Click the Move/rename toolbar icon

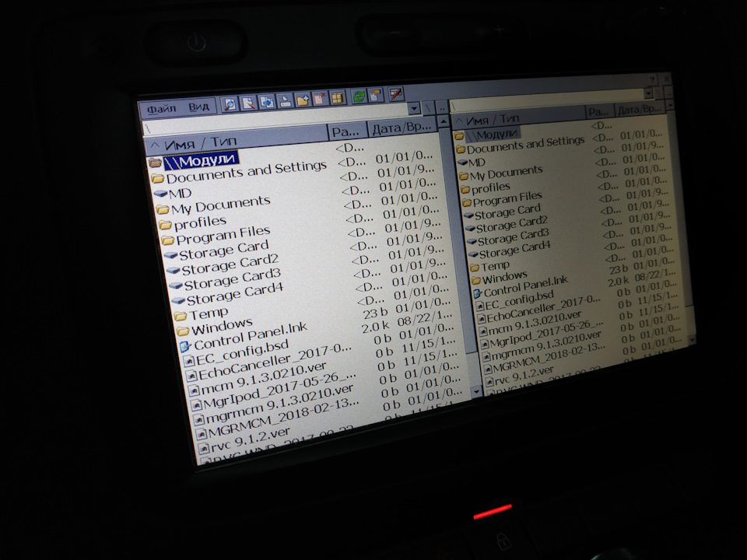[285, 100]
